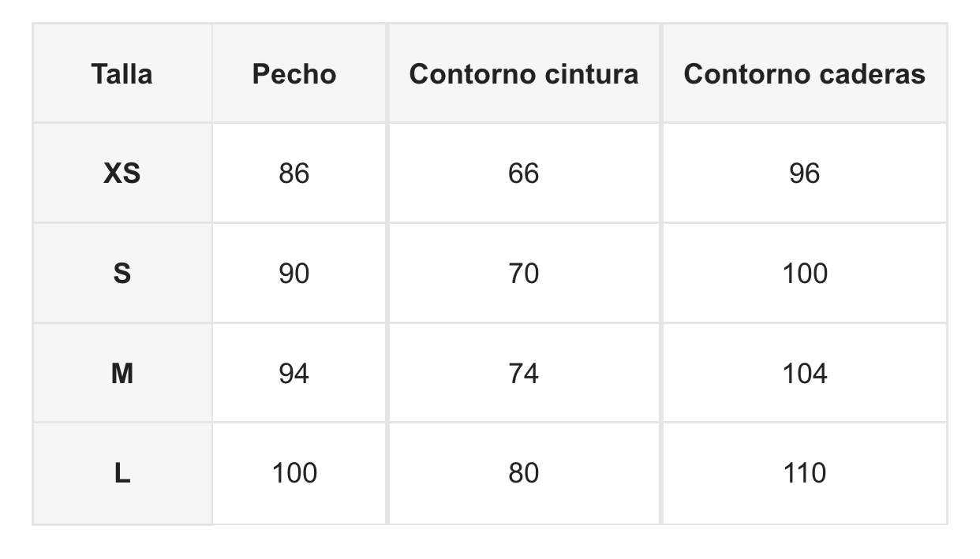The image size is (980, 559).
Task: Select the L size row label
Action: 122,473
